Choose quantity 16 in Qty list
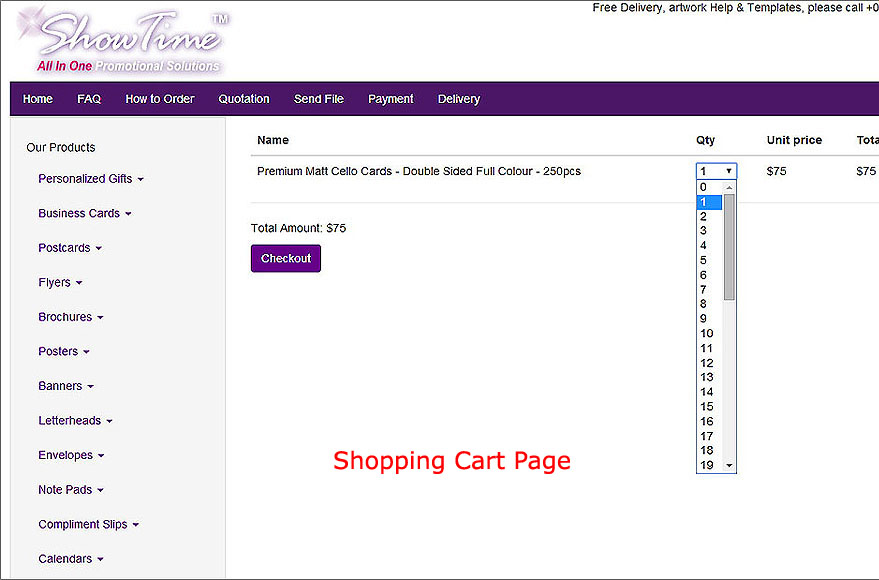The image size is (879, 580). coord(710,421)
